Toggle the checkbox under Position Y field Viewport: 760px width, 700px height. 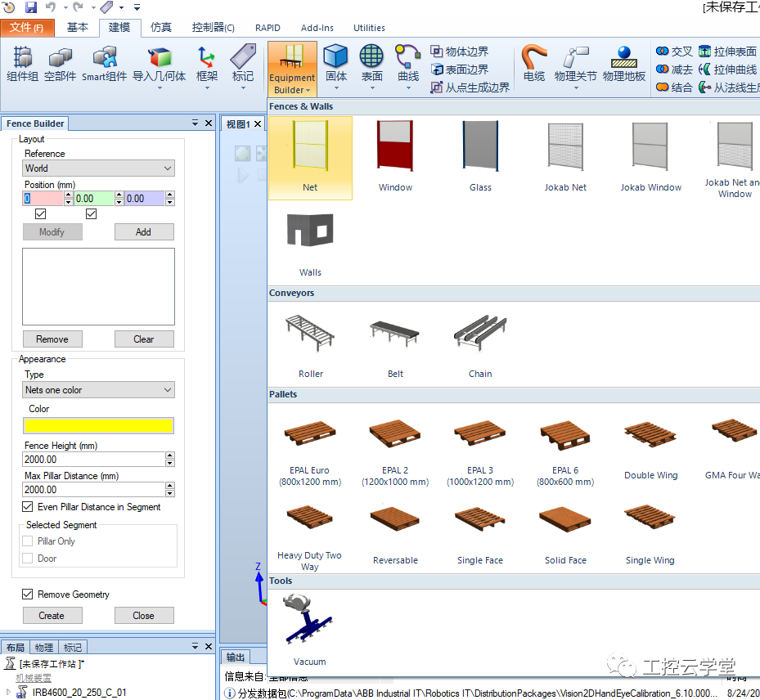91,213
